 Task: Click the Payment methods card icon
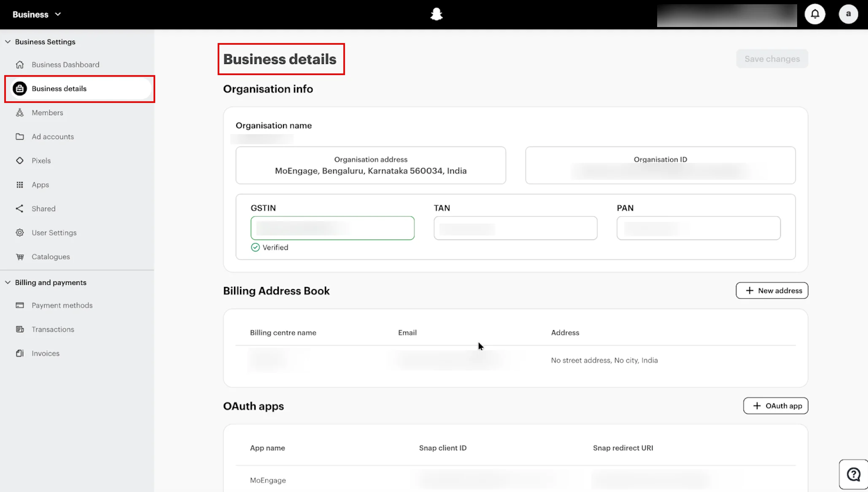(20, 305)
